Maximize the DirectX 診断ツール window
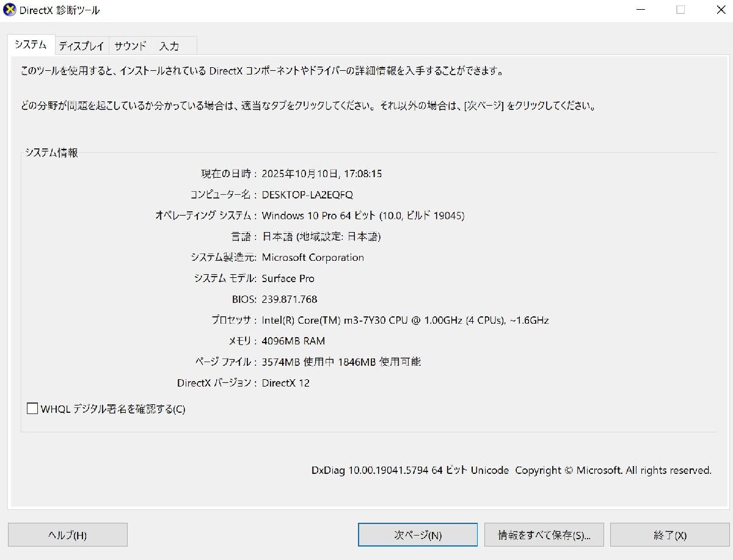 tap(679, 10)
